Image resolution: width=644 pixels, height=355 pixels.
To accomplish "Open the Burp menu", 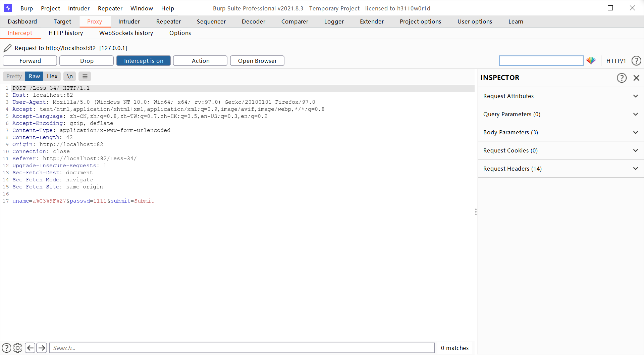I will pos(26,8).
